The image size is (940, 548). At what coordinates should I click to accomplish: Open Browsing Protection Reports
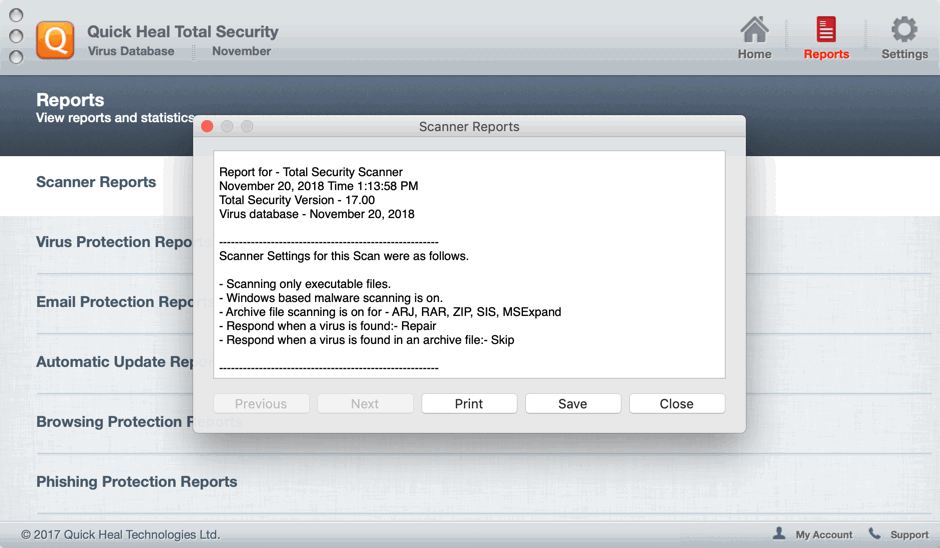(110, 422)
